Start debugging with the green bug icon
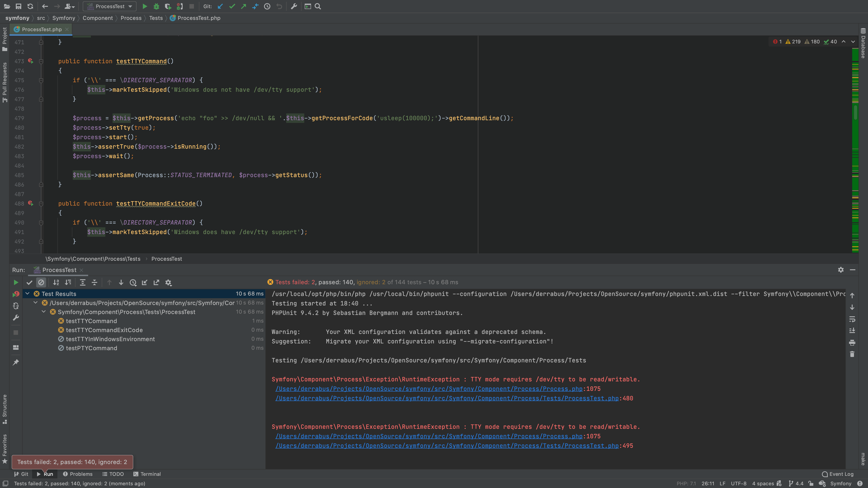Screen dimensions: 868x488 pyautogui.click(x=156, y=6)
